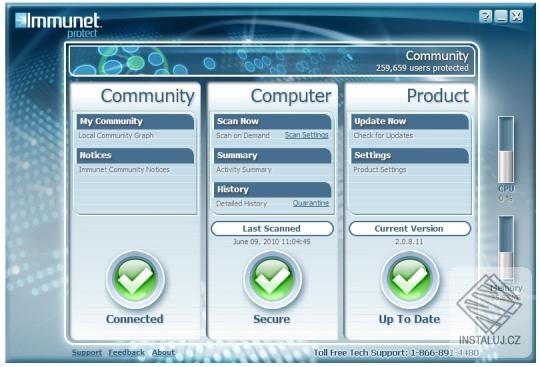Screen dimensions: 540x367
Task: Open the Feedback link
Action: coord(126,353)
